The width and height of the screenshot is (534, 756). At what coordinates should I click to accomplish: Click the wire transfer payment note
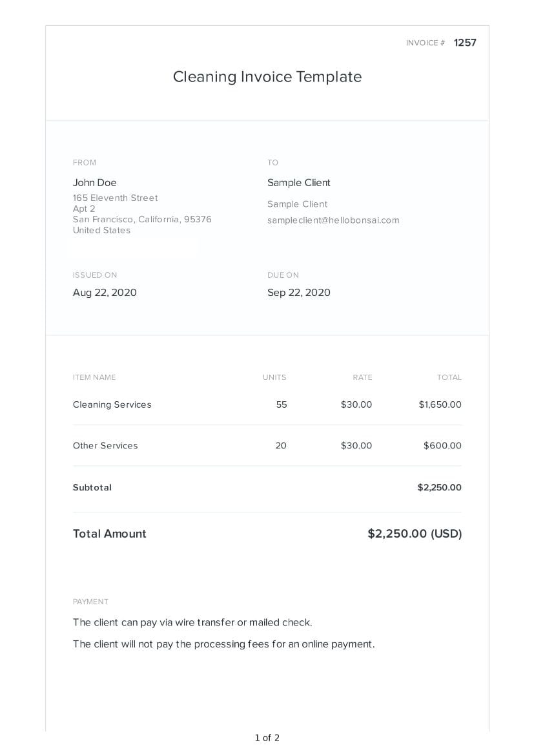click(192, 623)
